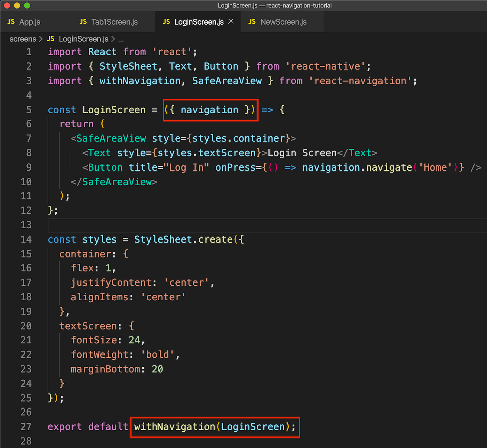Expand the LoginScreen.js breadcrumb chevron

[x=114, y=39]
